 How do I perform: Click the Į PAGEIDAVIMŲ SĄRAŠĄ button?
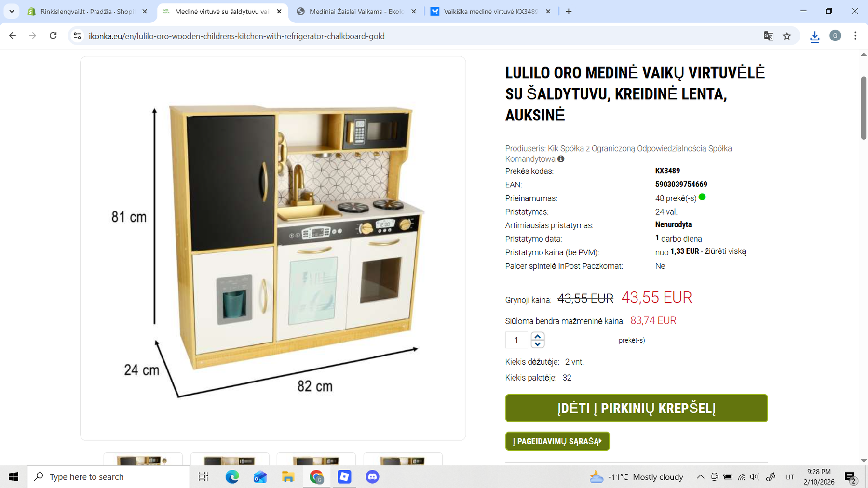tap(557, 441)
